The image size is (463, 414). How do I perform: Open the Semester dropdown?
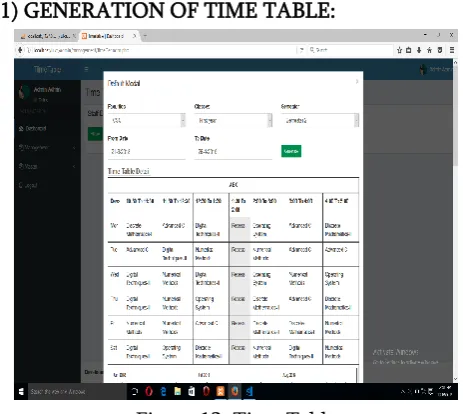(x=320, y=120)
